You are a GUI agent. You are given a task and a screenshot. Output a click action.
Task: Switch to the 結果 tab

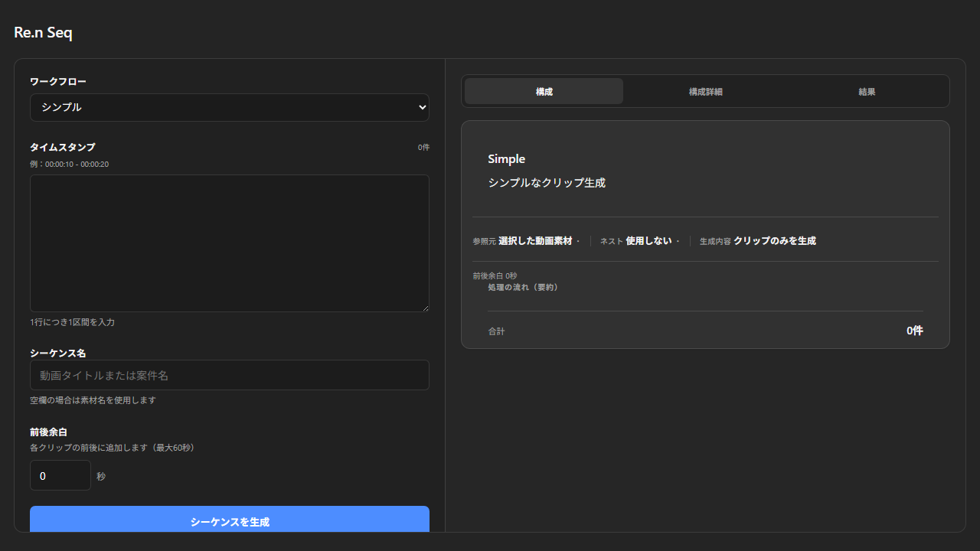point(867,91)
